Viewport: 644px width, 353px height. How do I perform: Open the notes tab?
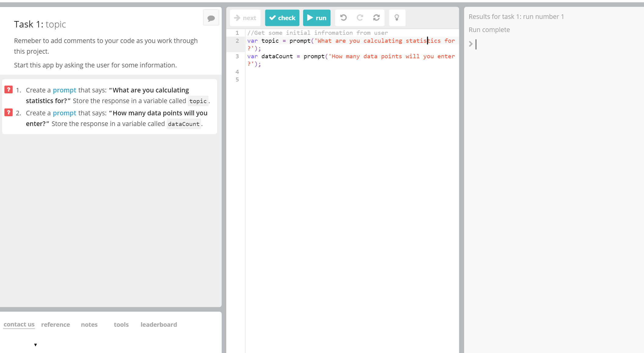pos(89,325)
